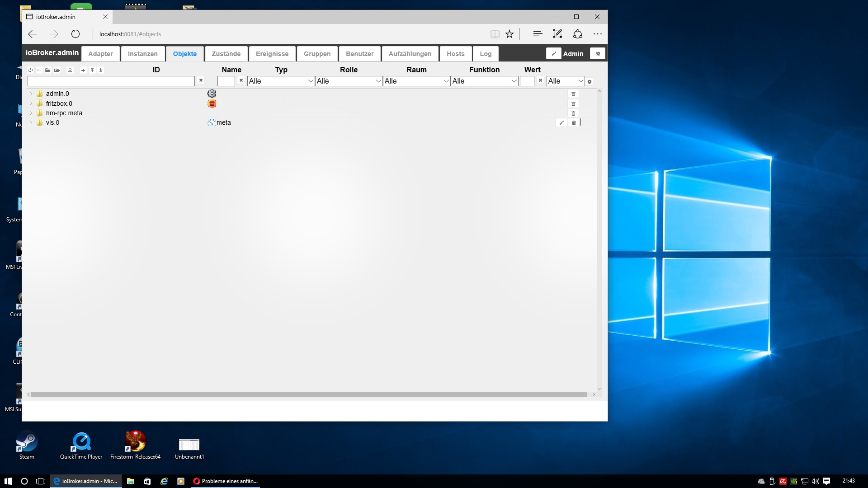868x488 pixels.
Task: Click the expand all folders icon
Action: 57,70
